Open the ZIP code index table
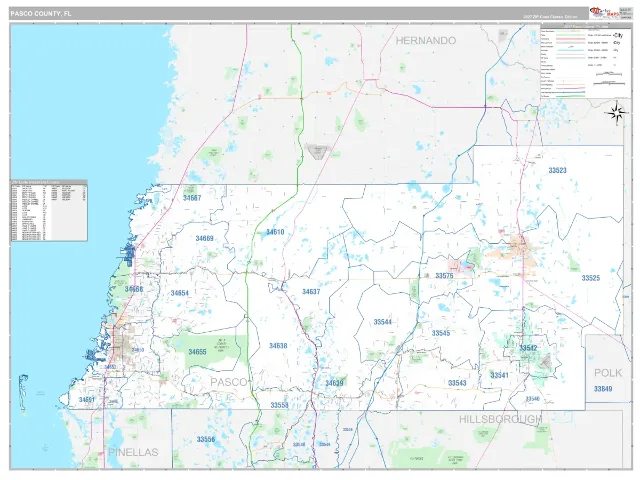Viewport: 640px width, 480px height. click(x=49, y=210)
